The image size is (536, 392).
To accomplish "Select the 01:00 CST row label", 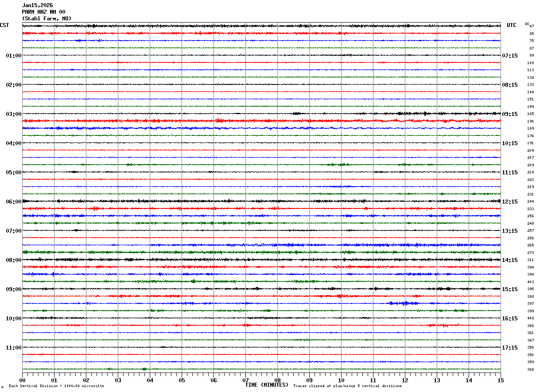I will tap(14, 56).
